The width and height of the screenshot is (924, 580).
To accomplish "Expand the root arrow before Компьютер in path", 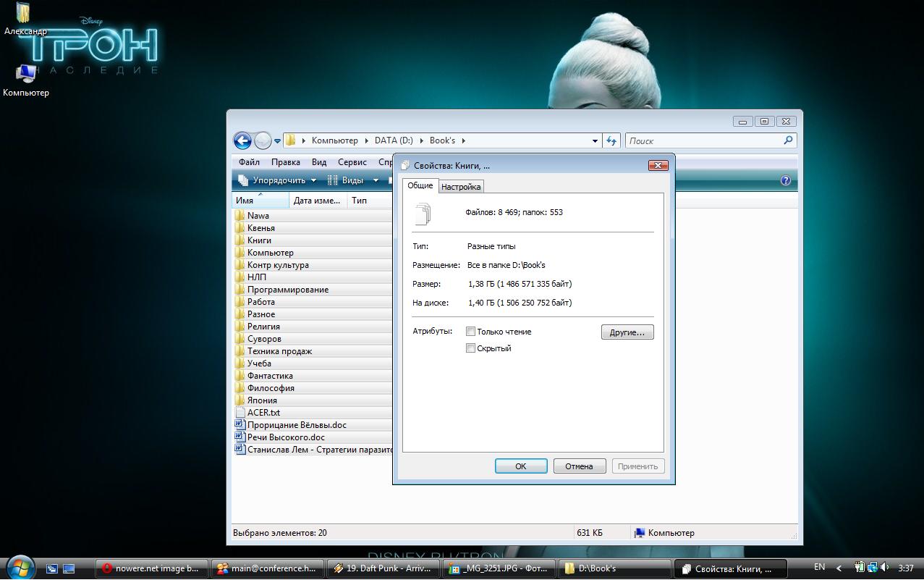I will click(304, 141).
